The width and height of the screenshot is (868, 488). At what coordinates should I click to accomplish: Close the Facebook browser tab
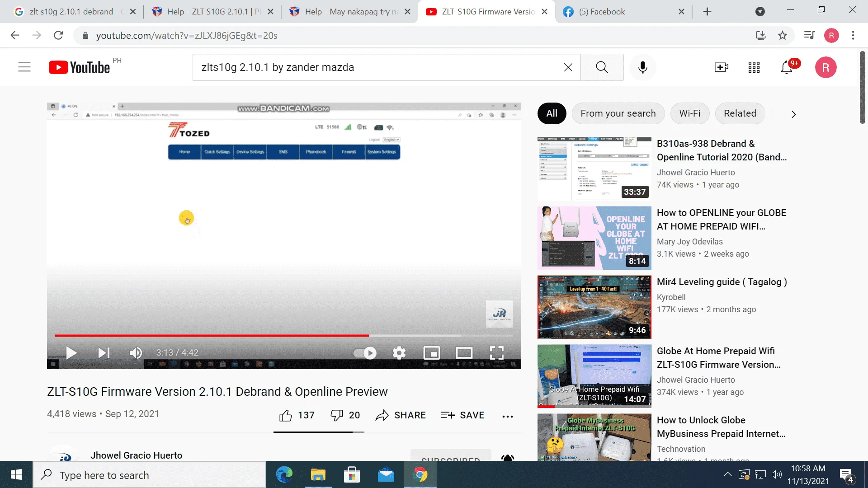(x=681, y=12)
